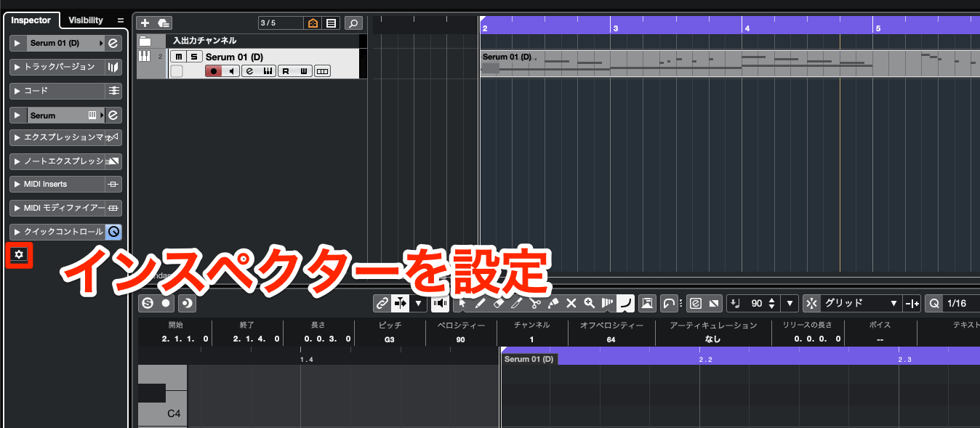Toggle Snap on/off button in editor

click(x=813, y=303)
